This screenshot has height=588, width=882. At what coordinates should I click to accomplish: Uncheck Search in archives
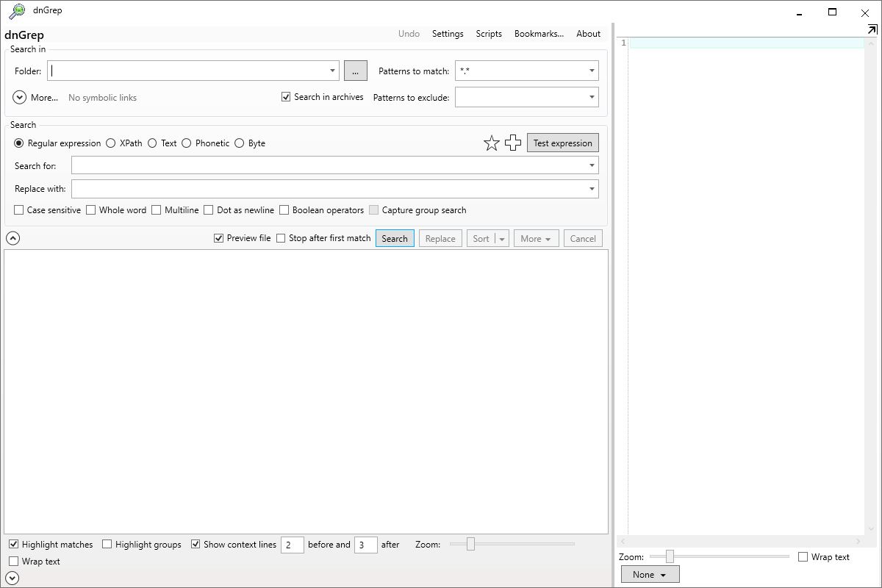pyautogui.click(x=285, y=96)
